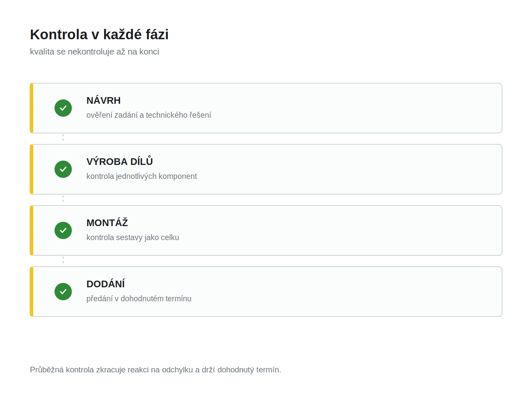Click the yellow accent bar of NÁVRH card
Screen dimensions: 532x399
pyautogui.click(x=32, y=108)
